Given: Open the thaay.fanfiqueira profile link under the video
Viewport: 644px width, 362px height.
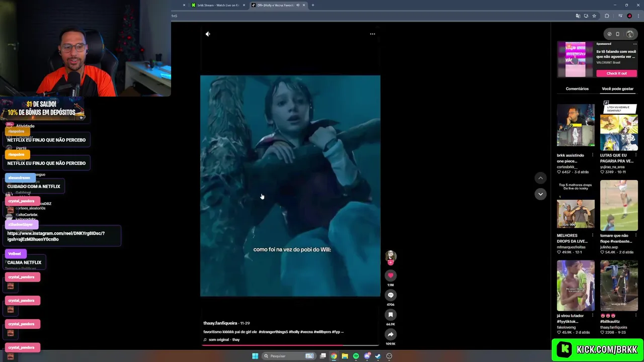Looking at the screenshot, I should (x=220, y=323).
